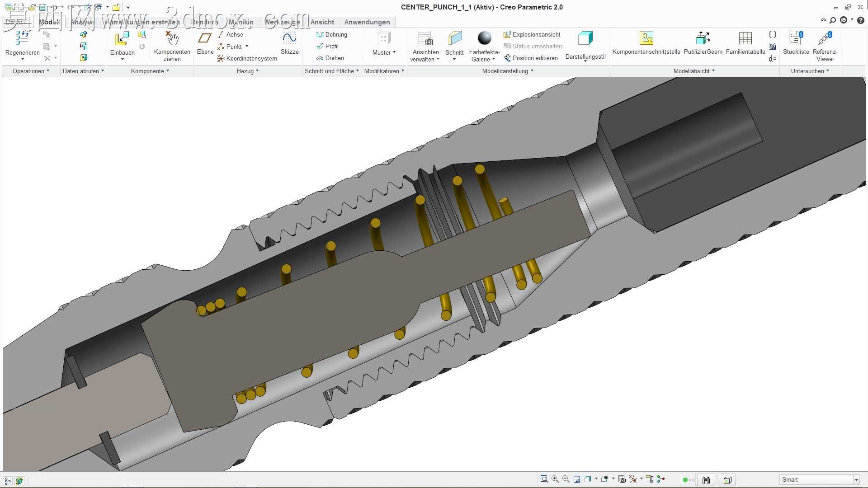Expand the Modifikatoren group
Viewport: 868px width, 488px height.
384,71
